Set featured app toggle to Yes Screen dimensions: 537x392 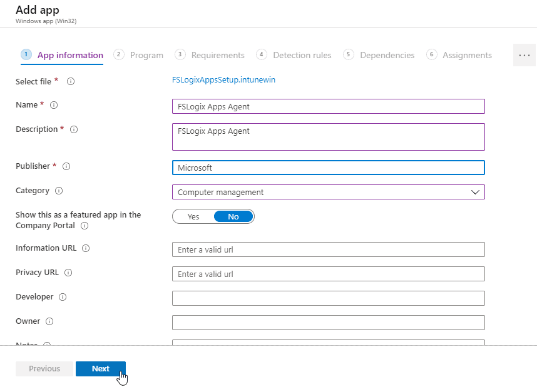(x=193, y=216)
